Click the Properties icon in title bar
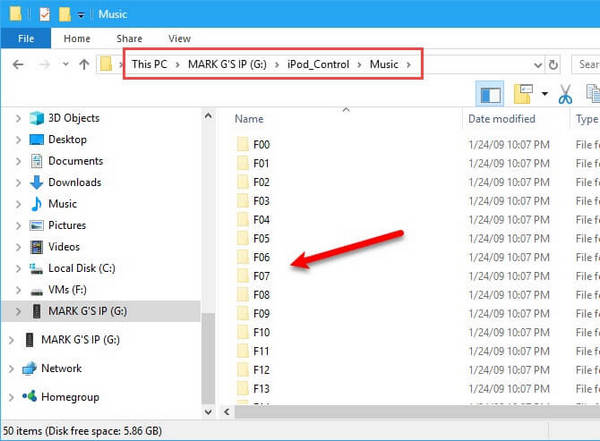 pyautogui.click(x=45, y=14)
